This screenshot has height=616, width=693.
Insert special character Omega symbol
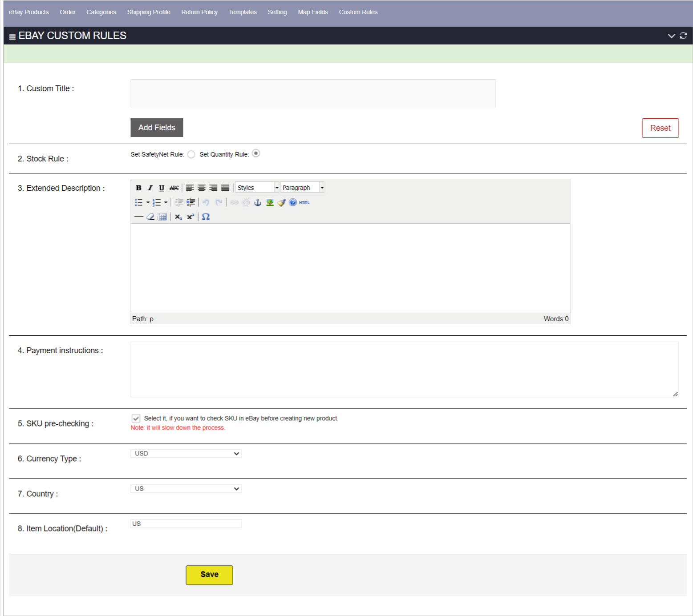click(x=206, y=217)
